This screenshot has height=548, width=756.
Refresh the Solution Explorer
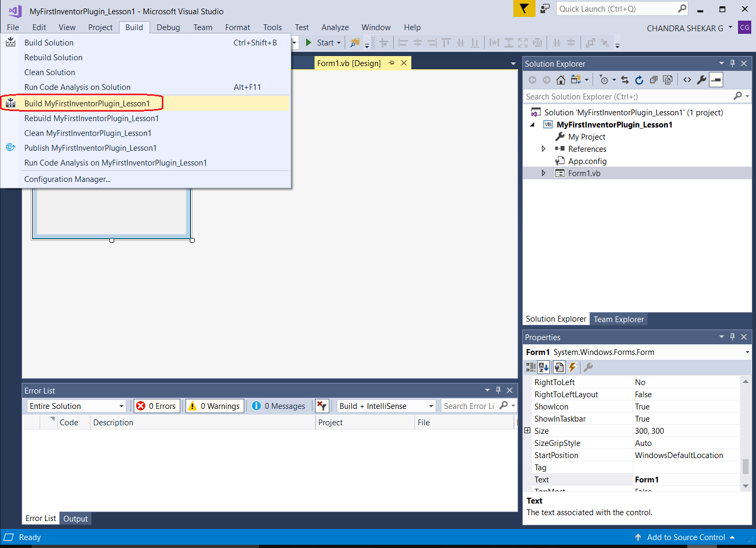tap(639, 80)
